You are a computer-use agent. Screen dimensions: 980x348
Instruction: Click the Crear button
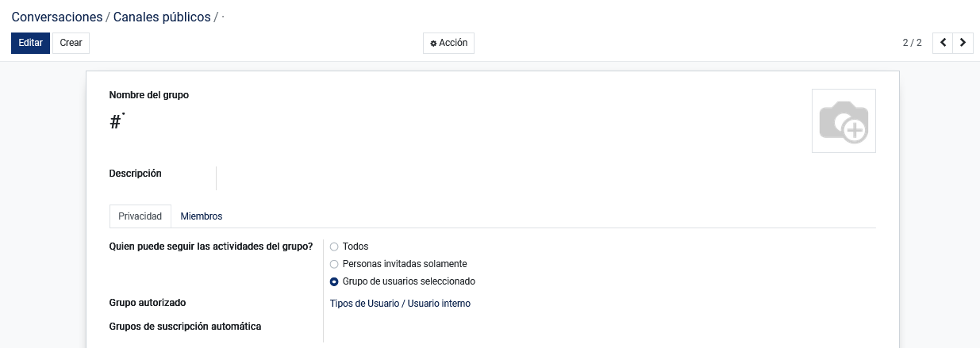[x=71, y=43]
